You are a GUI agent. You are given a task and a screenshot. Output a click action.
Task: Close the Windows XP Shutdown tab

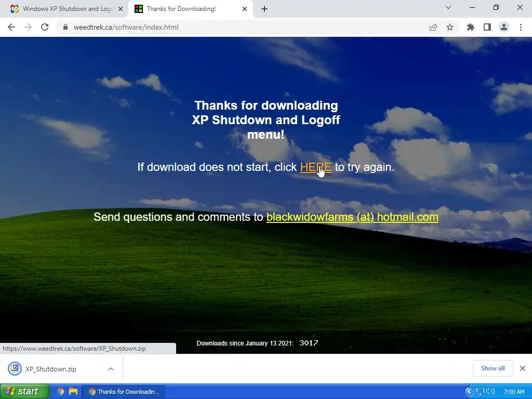pyautogui.click(x=121, y=9)
